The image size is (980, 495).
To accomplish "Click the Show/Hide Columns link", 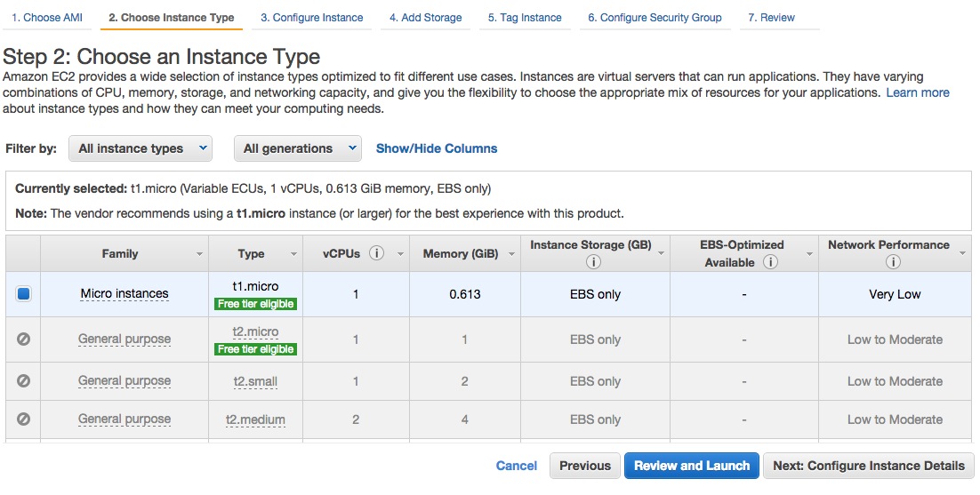I will click(x=437, y=148).
